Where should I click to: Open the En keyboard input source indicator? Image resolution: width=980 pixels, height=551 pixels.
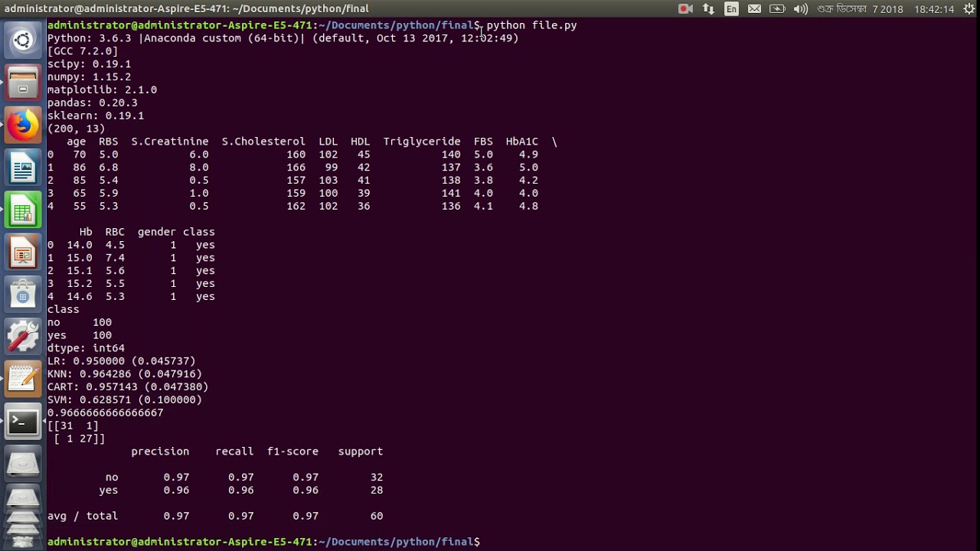click(732, 9)
